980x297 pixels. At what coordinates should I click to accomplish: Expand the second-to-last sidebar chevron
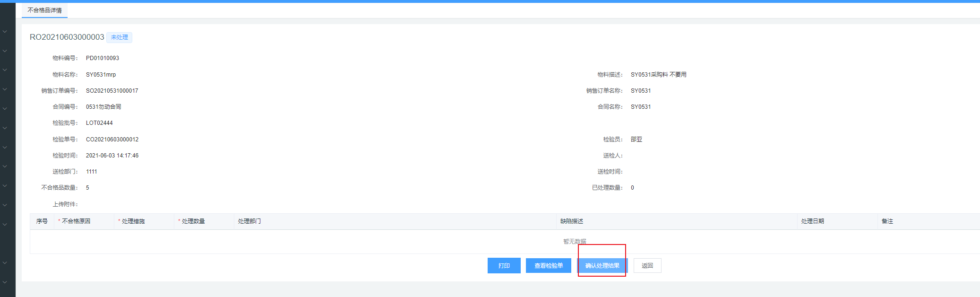click(5, 262)
